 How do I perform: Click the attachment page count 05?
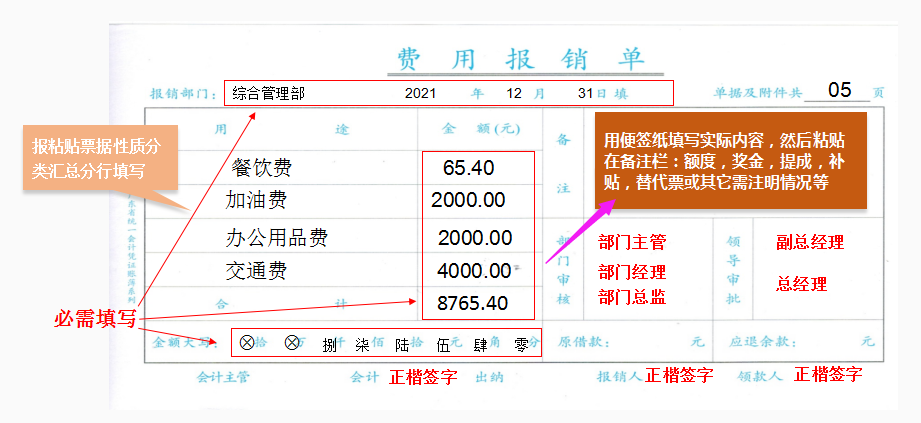pos(839,90)
